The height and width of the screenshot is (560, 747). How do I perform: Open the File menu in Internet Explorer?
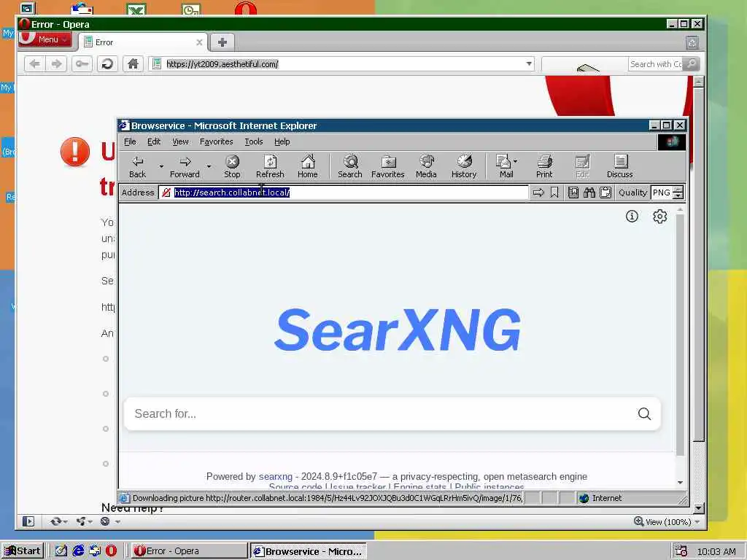point(130,141)
